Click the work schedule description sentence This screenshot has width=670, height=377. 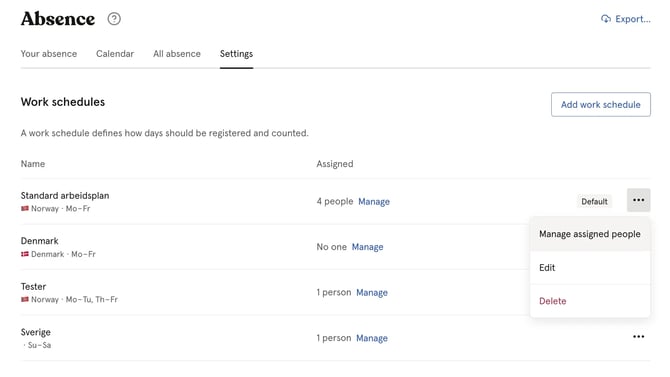point(165,133)
